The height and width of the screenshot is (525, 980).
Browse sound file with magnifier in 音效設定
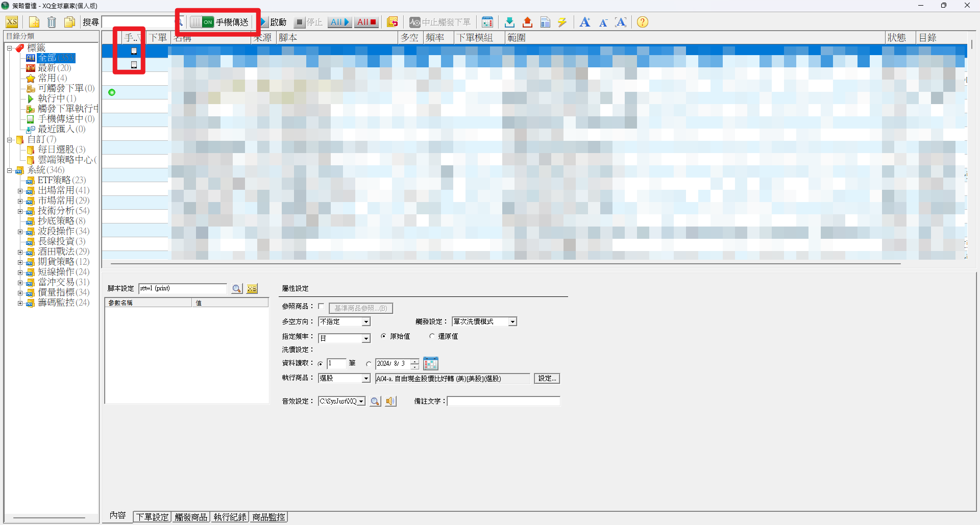375,402
